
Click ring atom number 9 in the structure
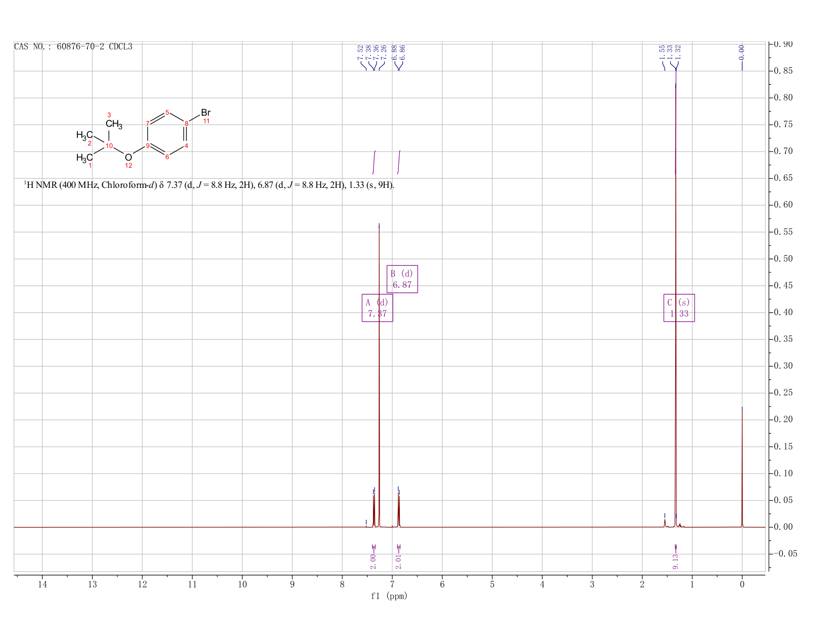(x=148, y=146)
